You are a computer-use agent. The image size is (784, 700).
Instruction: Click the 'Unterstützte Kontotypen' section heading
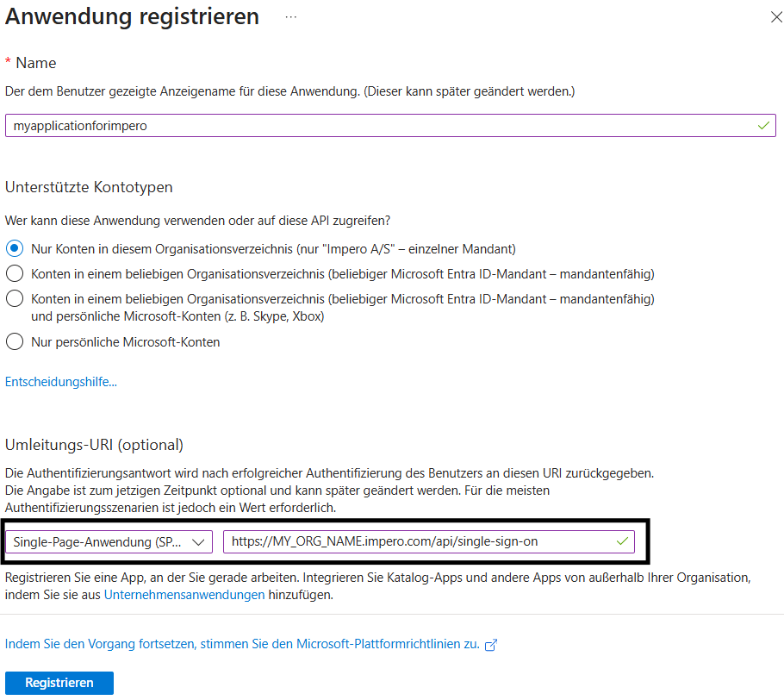(x=89, y=187)
